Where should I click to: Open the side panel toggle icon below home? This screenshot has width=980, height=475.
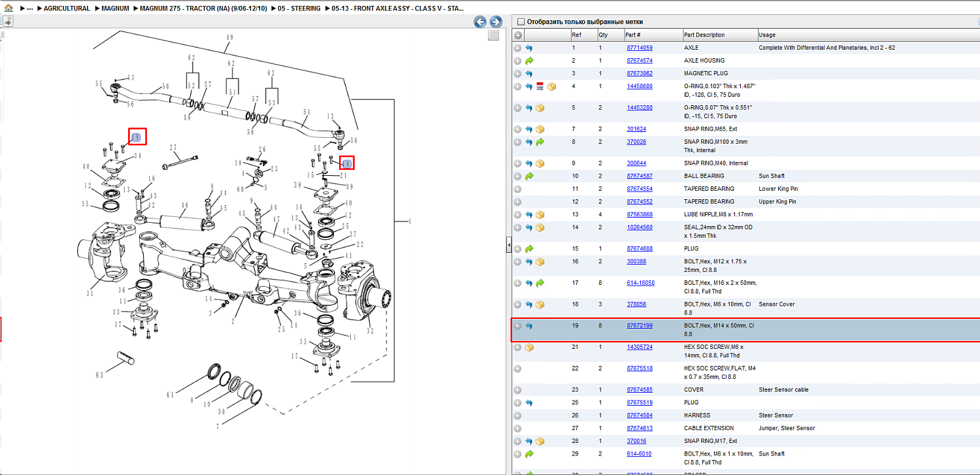coord(8,21)
